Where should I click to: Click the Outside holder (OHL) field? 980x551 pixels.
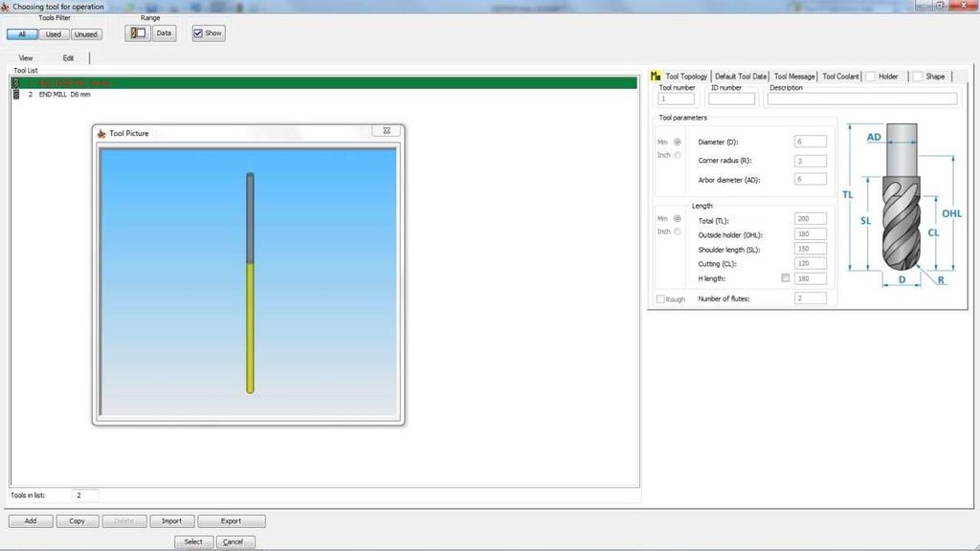coord(810,233)
